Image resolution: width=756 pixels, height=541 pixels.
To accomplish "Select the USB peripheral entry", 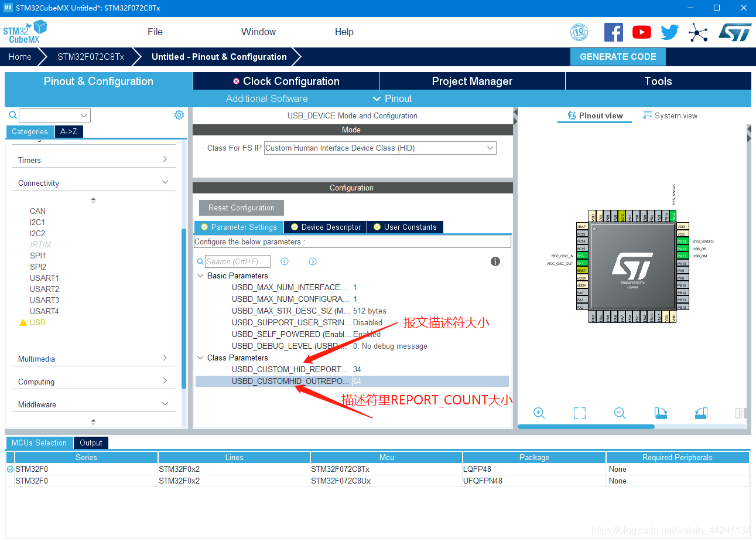I will coord(37,322).
